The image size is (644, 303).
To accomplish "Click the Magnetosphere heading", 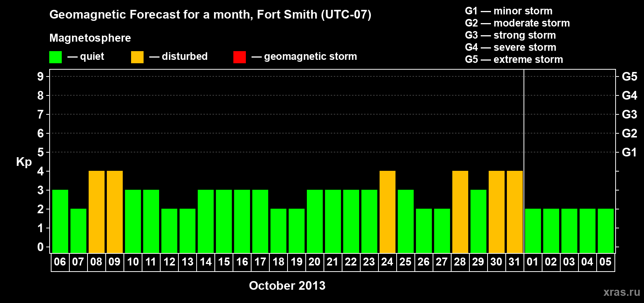I will 90,38.
